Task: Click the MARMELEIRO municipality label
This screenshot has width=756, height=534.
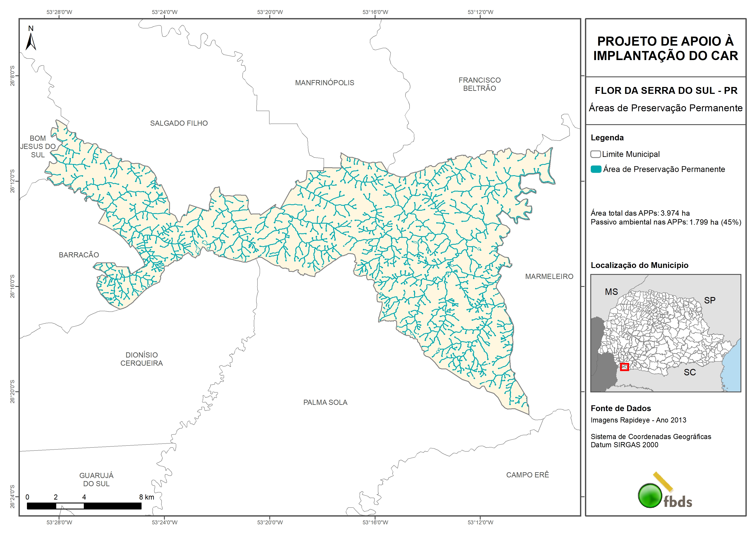Action: (x=549, y=277)
